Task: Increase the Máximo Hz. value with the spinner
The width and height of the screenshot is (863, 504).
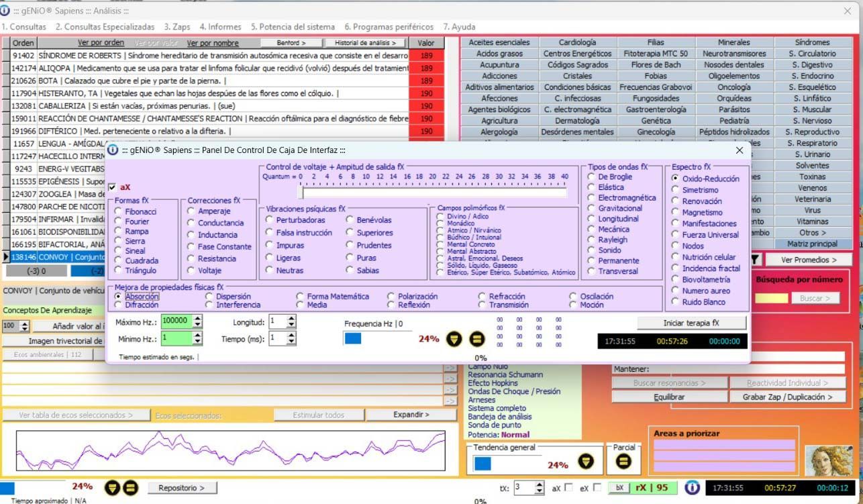Action: 197,317
